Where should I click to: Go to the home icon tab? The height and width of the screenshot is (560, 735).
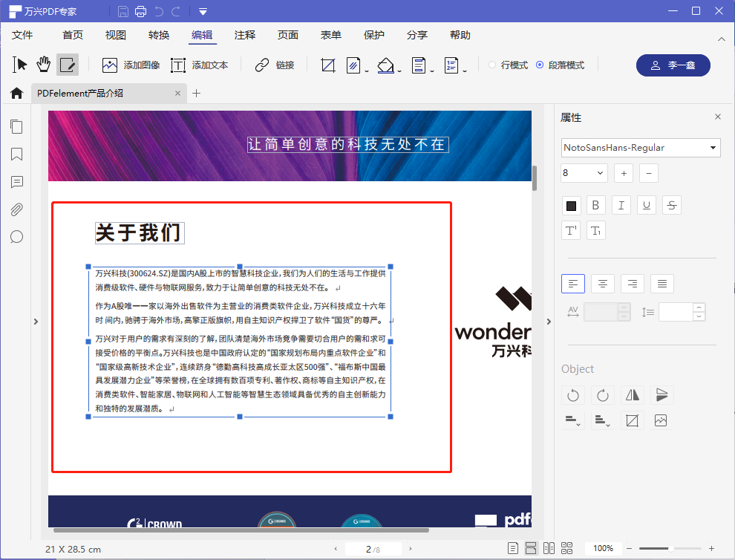pos(16,94)
